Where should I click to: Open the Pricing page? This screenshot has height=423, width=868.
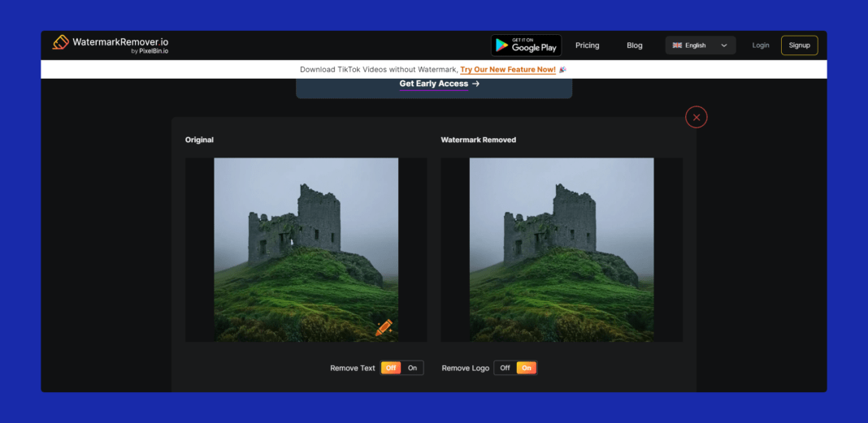tap(587, 45)
